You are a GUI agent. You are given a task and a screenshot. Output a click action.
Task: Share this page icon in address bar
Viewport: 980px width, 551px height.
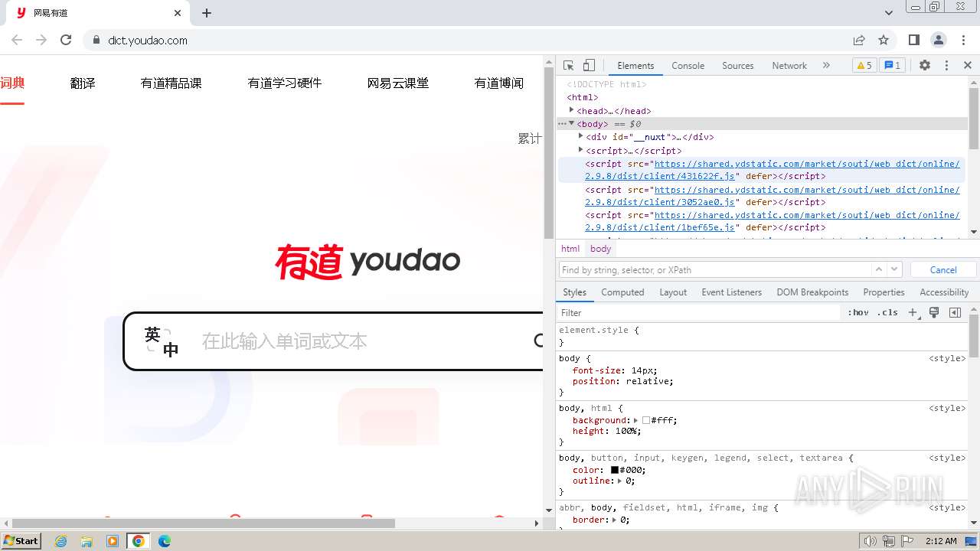(x=859, y=40)
